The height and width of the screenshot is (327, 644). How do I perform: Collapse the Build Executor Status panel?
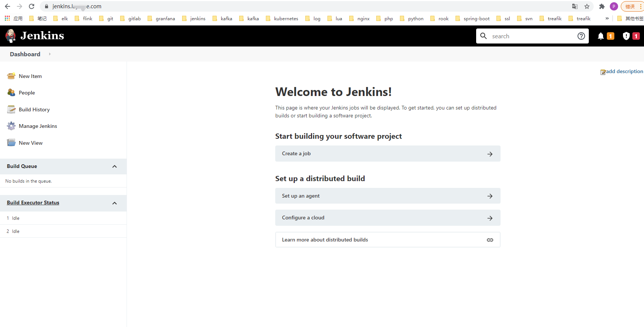coord(115,203)
